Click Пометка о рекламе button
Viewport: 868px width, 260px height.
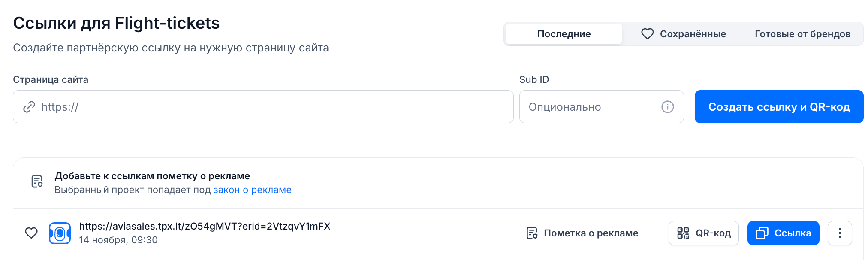(x=582, y=233)
